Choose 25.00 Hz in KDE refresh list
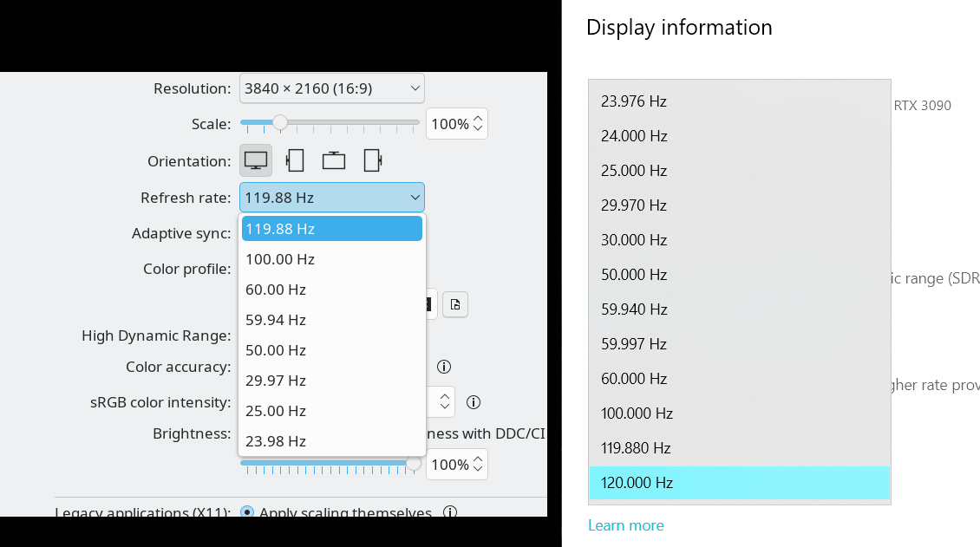Screen dimensions: 980x547 tap(332, 411)
